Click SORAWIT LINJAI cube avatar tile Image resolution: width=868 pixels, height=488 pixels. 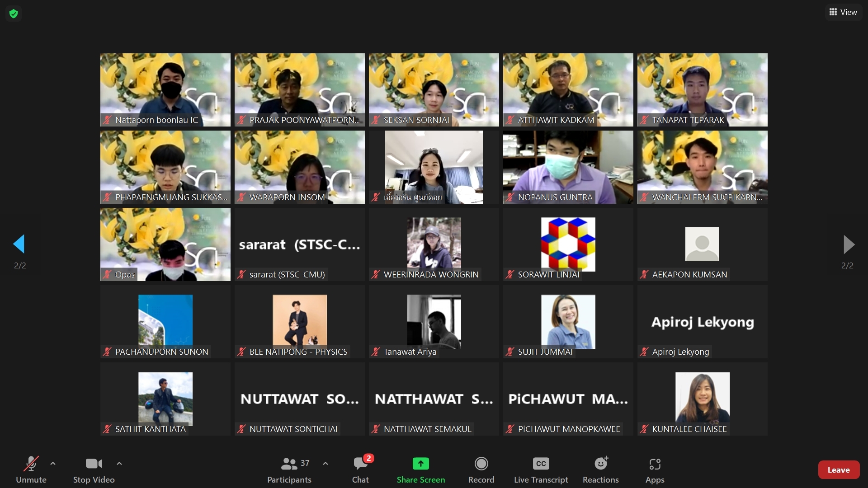(568, 244)
